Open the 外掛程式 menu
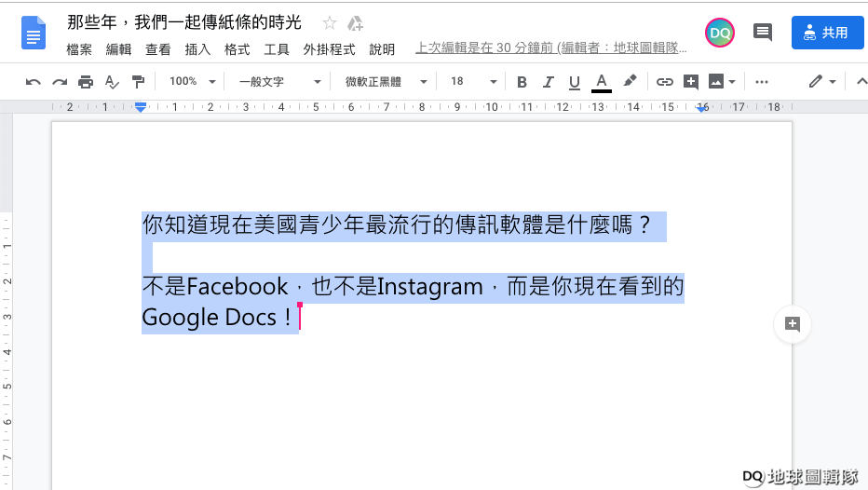This screenshot has height=490, width=868. pos(329,49)
